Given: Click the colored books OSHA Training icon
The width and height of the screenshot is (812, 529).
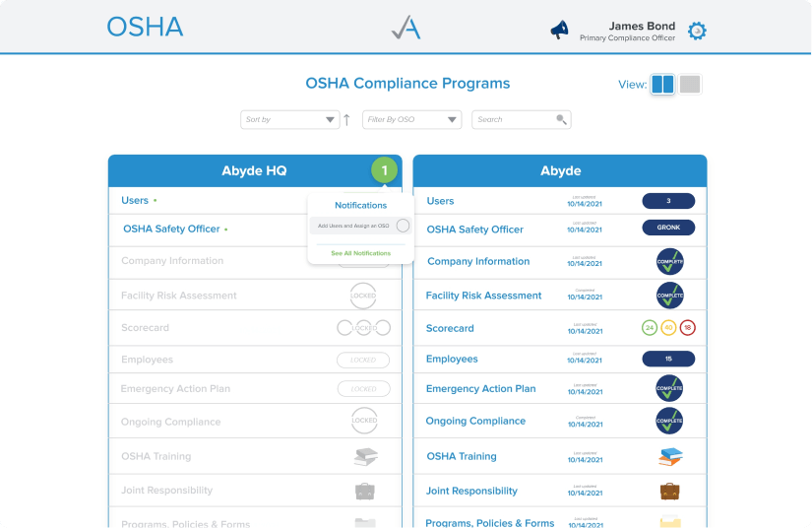Looking at the screenshot, I should coord(670,457).
